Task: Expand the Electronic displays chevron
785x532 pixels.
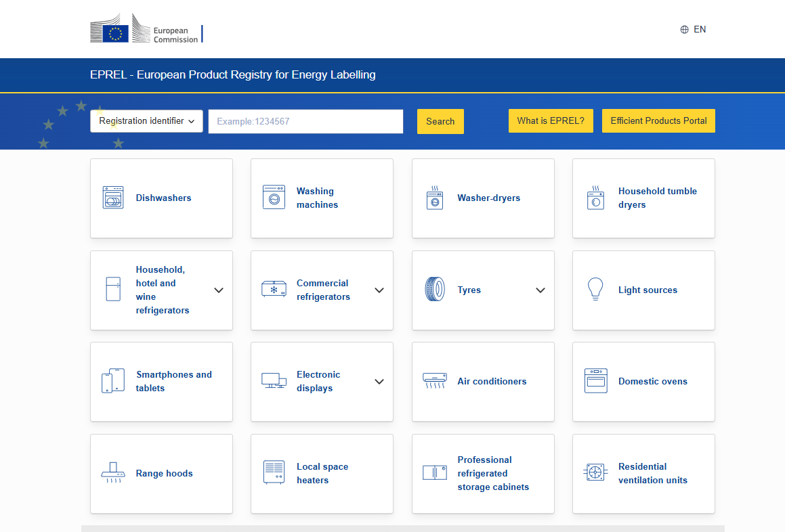Action: (379, 381)
